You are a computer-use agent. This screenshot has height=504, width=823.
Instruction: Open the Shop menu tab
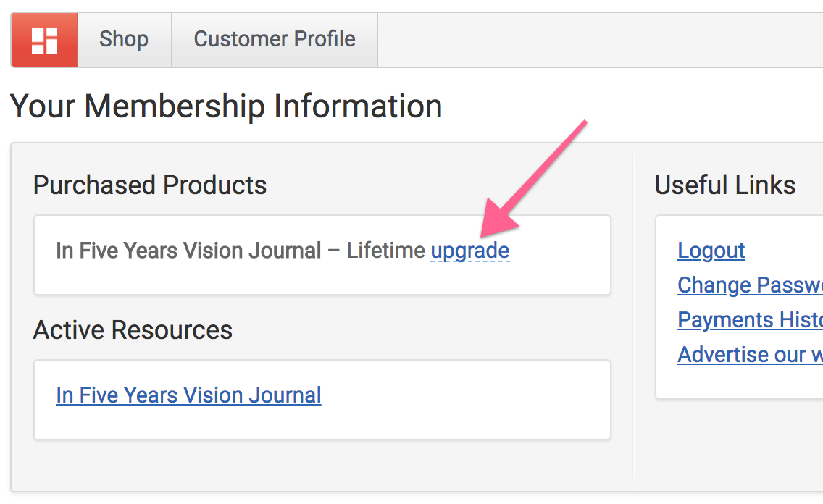coord(125,40)
